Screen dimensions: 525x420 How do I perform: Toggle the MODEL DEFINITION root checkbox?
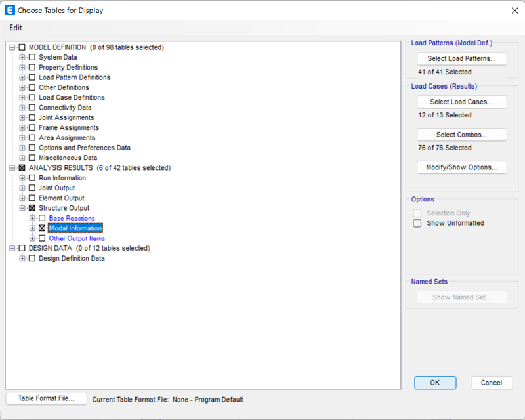(22, 47)
